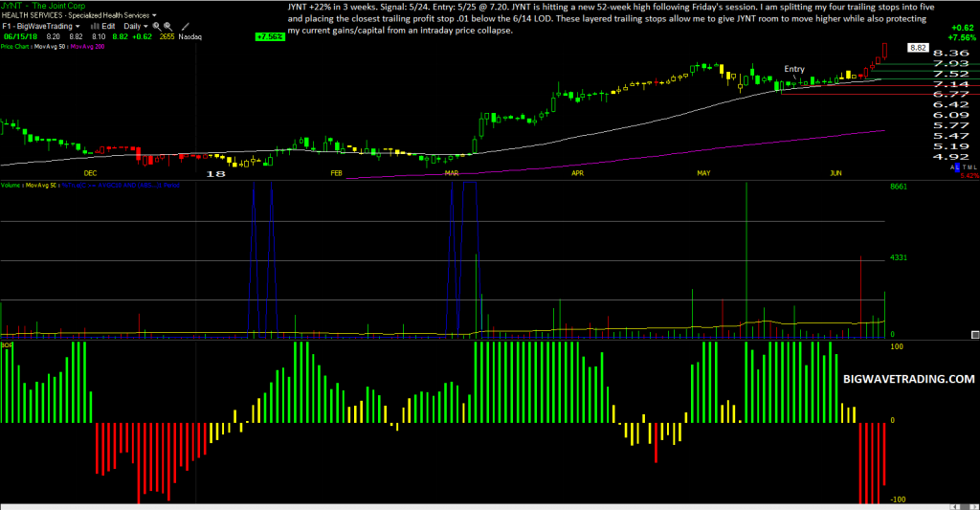
Task: Open the volume MovAvg 50 legend label
Action: point(41,185)
